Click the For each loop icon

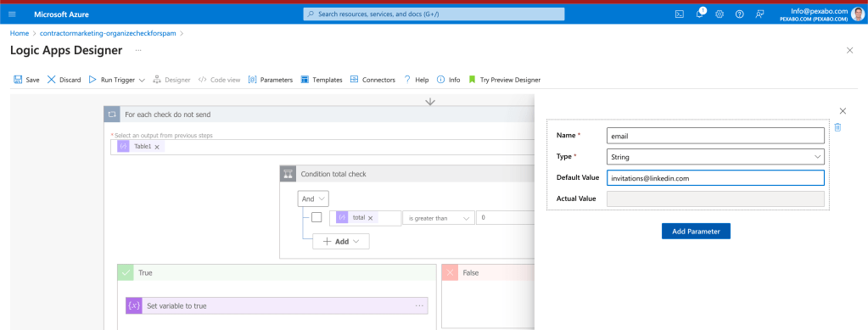(x=112, y=115)
